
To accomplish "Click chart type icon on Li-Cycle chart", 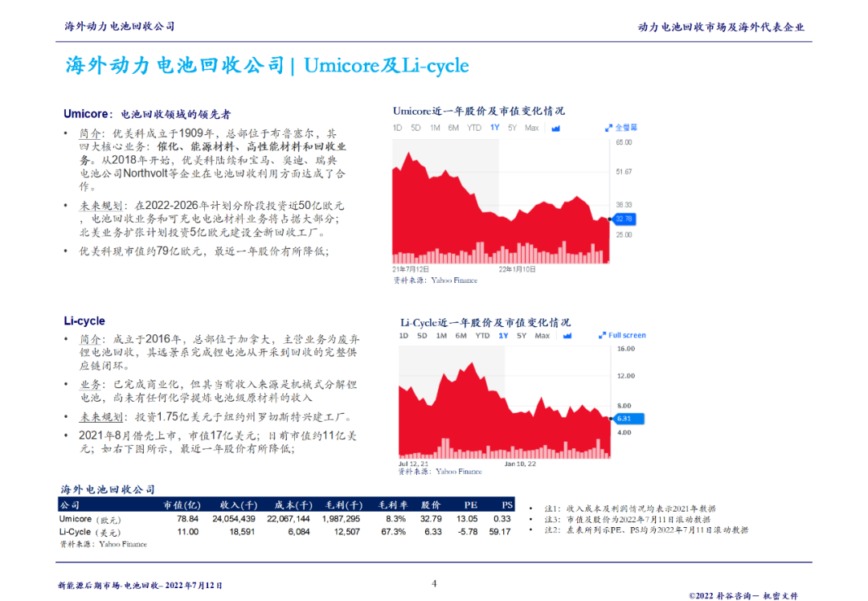I will tap(567, 336).
